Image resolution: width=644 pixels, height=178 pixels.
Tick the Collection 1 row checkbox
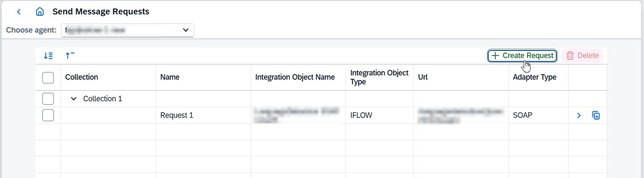(48, 99)
